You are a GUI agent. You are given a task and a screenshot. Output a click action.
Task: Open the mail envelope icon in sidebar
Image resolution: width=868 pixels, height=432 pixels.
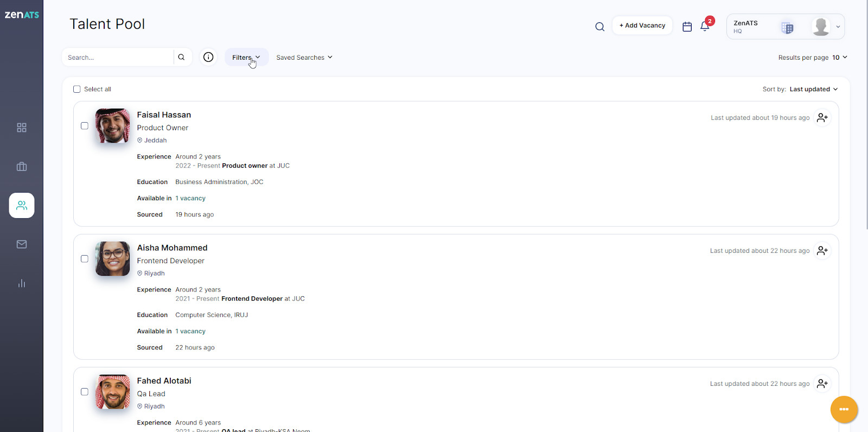[x=22, y=244]
